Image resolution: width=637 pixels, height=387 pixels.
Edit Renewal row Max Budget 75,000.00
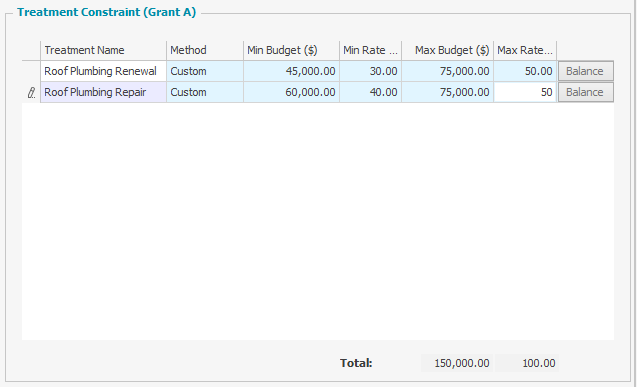[x=448, y=71]
